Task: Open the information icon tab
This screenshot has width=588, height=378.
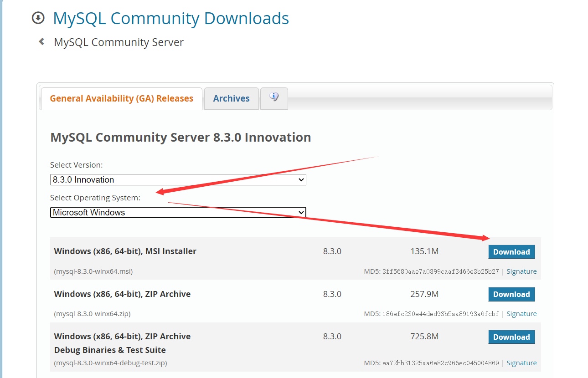Action: pos(274,98)
